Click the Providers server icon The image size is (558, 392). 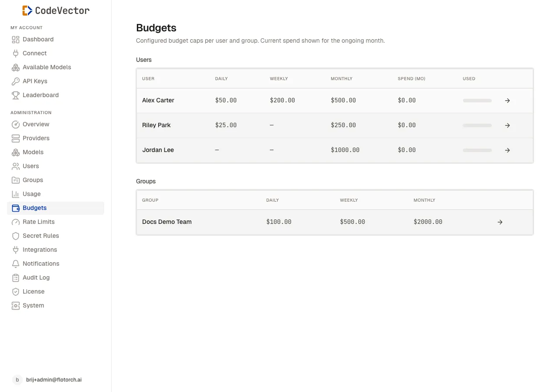16,139
